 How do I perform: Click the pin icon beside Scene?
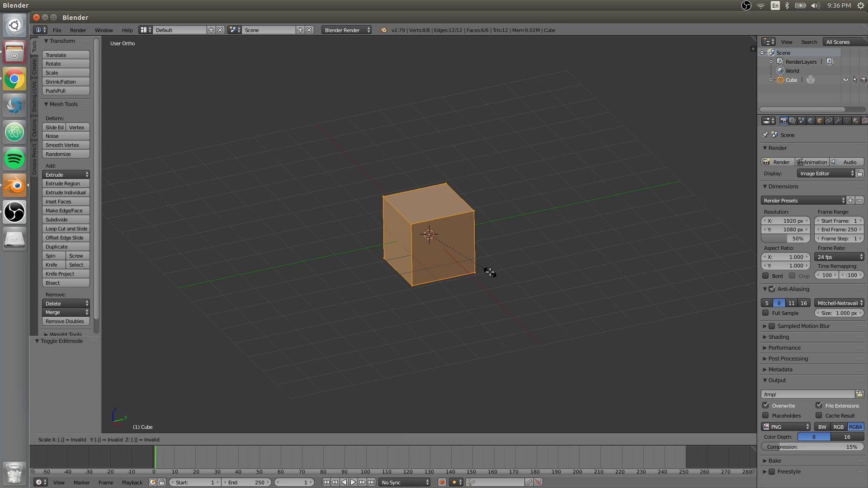(765, 135)
